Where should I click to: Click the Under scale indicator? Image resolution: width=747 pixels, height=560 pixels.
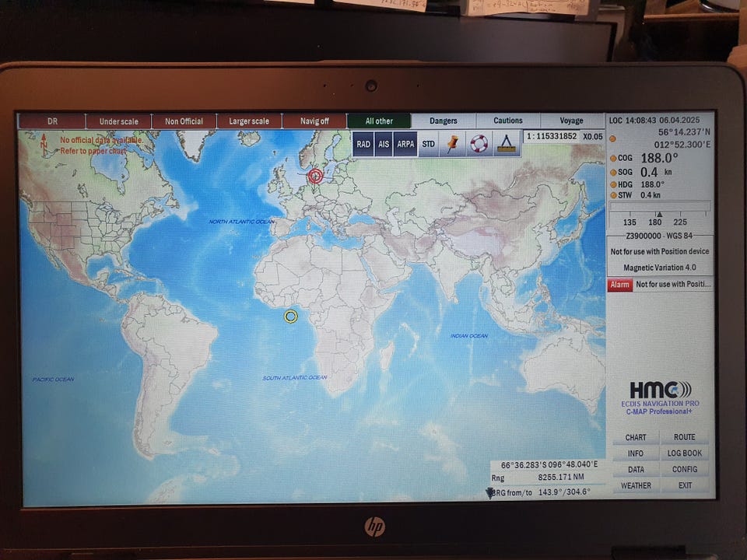[118, 121]
